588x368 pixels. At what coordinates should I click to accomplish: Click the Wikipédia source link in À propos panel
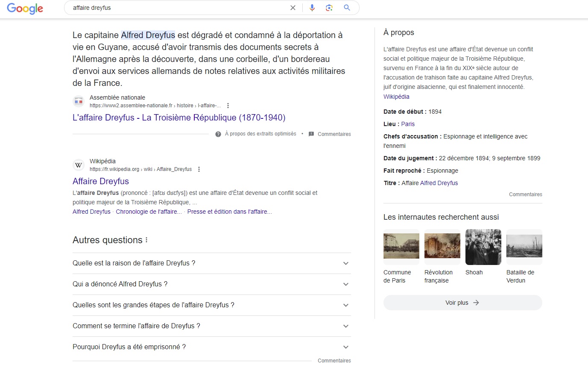click(396, 97)
